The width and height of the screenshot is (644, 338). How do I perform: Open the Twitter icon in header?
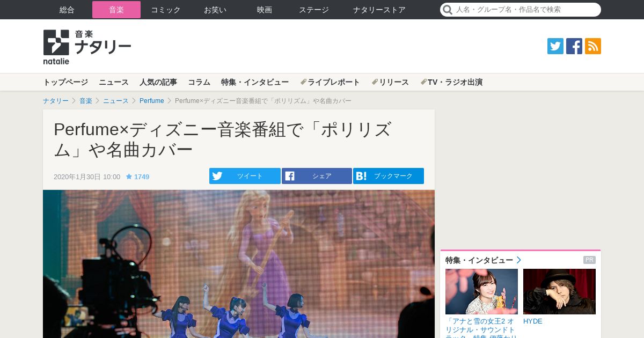click(x=555, y=46)
